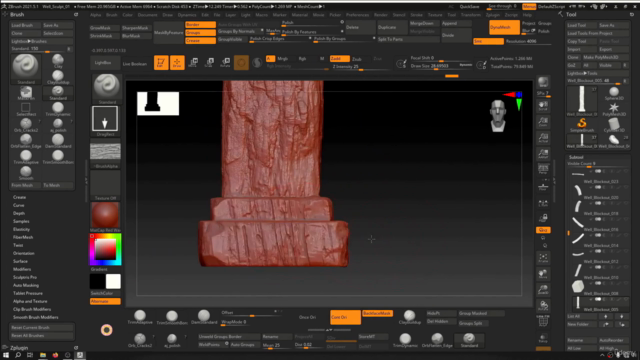Screen dimensions: 640x360
Task: Expand the Auto Masking section
Action: (x=26, y=285)
